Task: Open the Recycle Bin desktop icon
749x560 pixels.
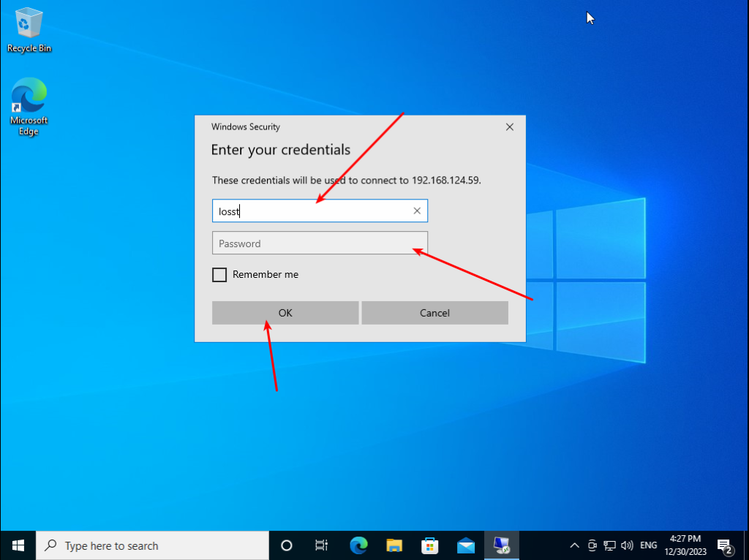Action: coord(29,30)
